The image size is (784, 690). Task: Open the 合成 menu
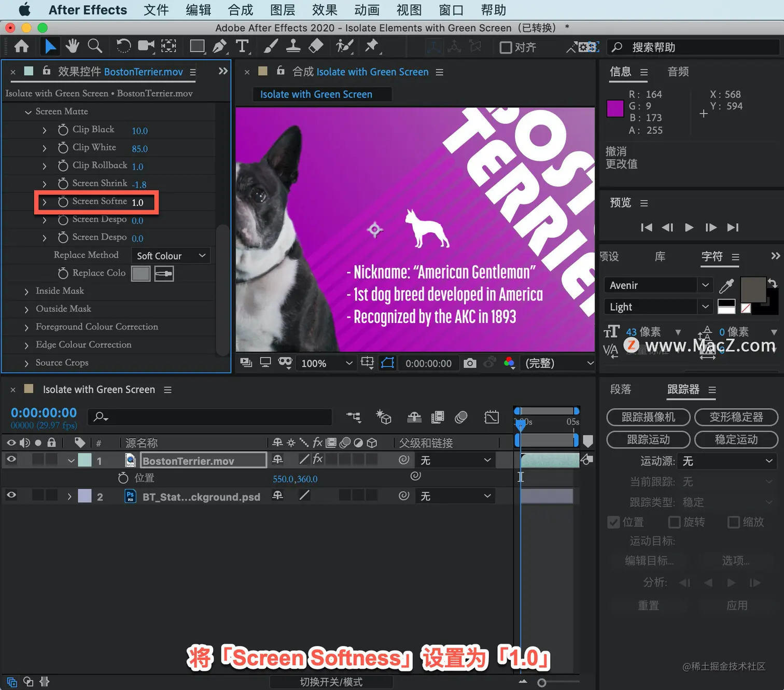click(241, 10)
